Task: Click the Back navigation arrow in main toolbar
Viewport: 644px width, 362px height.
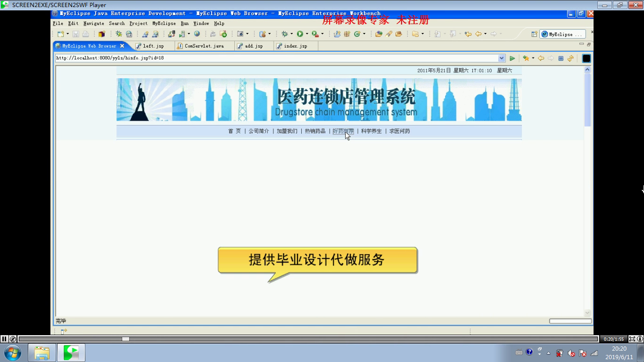Action: [478, 34]
